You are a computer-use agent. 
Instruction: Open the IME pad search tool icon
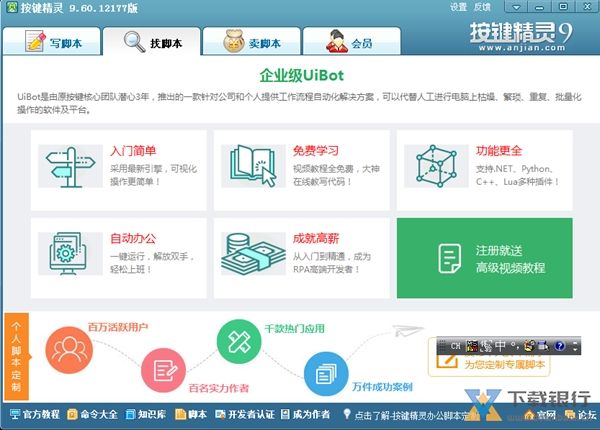tap(543, 346)
